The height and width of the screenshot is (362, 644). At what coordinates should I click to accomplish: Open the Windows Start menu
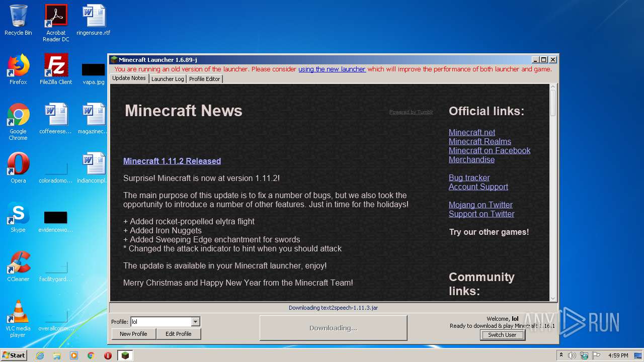click(x=14, y=355)
